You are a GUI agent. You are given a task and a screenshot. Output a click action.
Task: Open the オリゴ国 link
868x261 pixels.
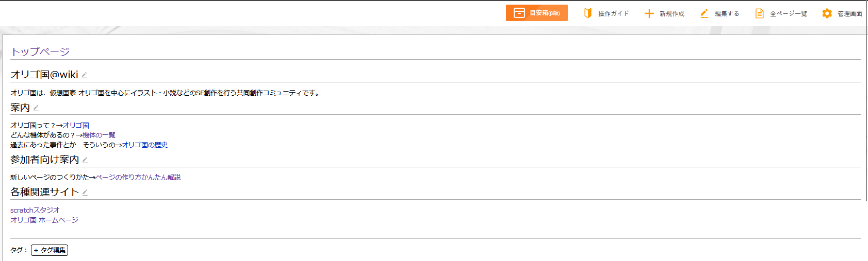tap(76, 125)
